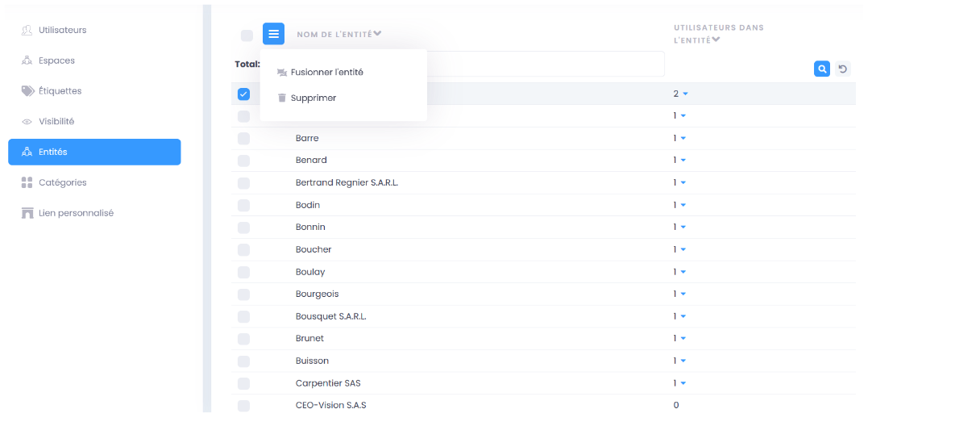Select the Brunet row checkbox
The image size is (980, 426).
[243, 339]
